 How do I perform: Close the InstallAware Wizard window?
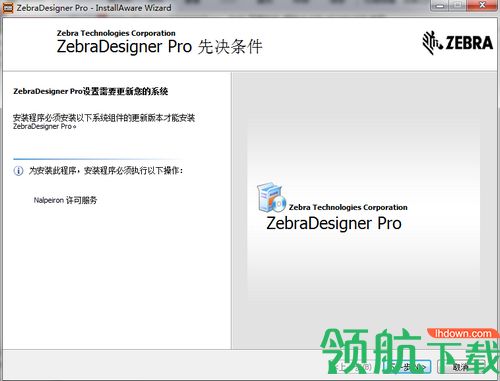tap(482, 6)
